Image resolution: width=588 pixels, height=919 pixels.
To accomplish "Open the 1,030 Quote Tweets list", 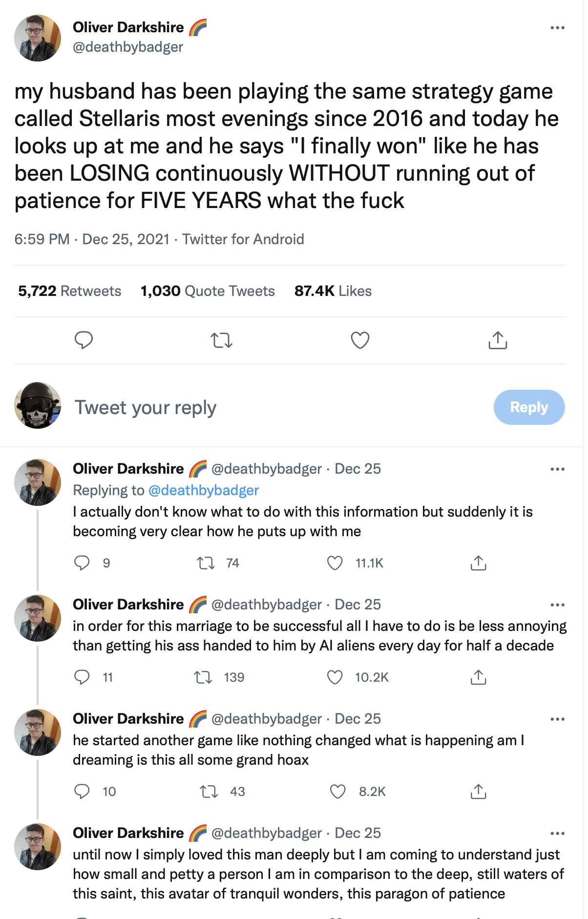I will (x=208, y=291).
